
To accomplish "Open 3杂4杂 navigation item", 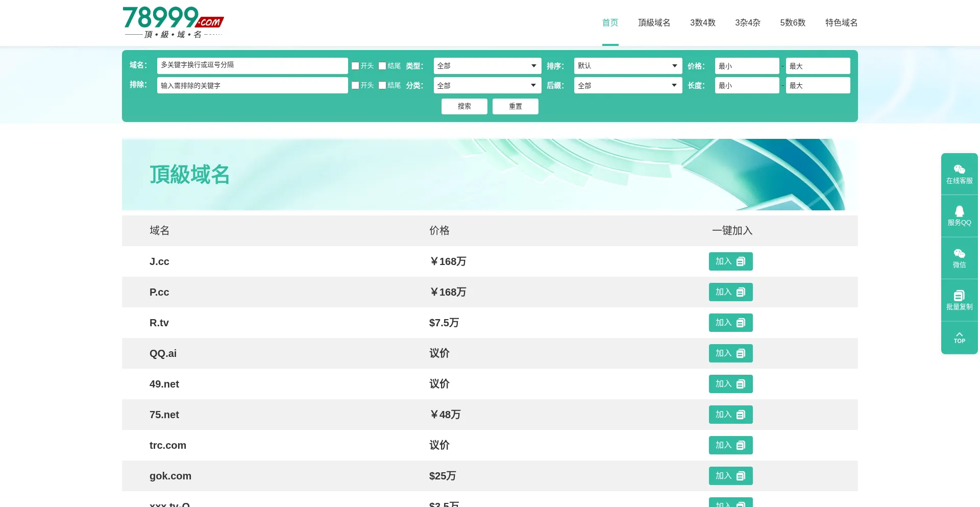I will (748, 22).
